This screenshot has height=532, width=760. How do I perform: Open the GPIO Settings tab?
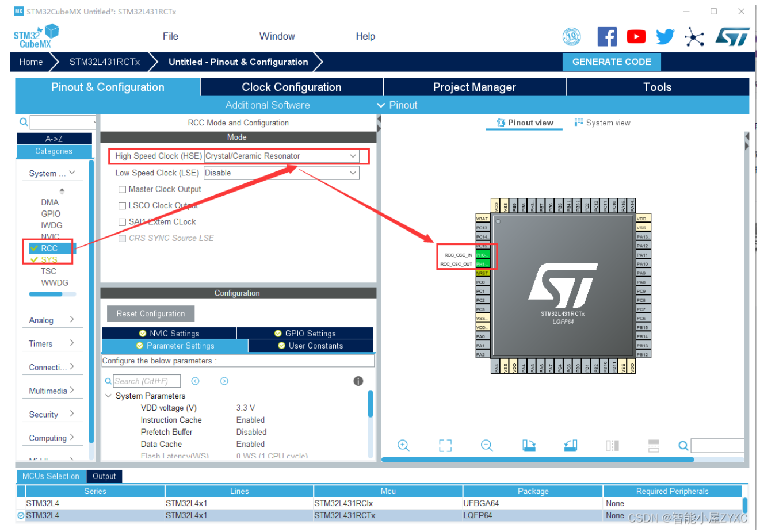coord(305,334)
